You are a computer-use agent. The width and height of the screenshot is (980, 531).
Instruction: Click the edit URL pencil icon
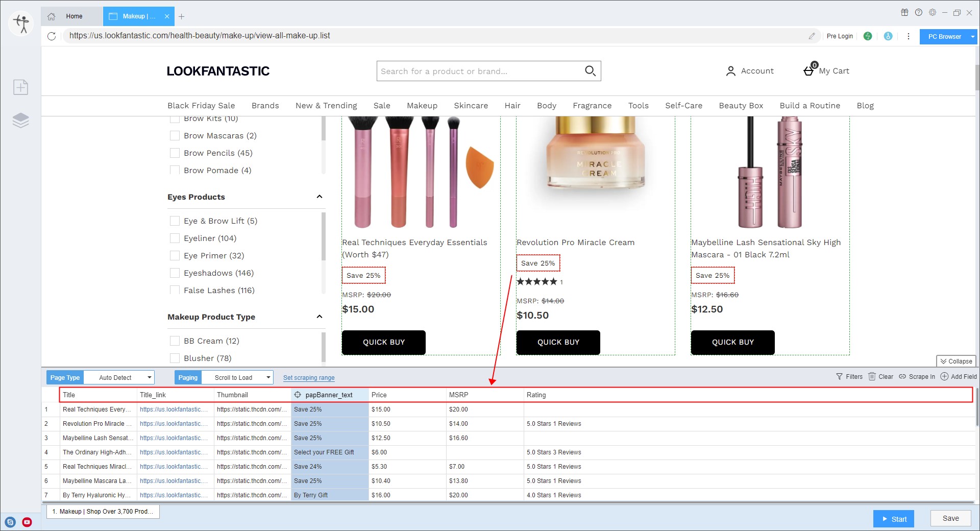coord(812,36)
